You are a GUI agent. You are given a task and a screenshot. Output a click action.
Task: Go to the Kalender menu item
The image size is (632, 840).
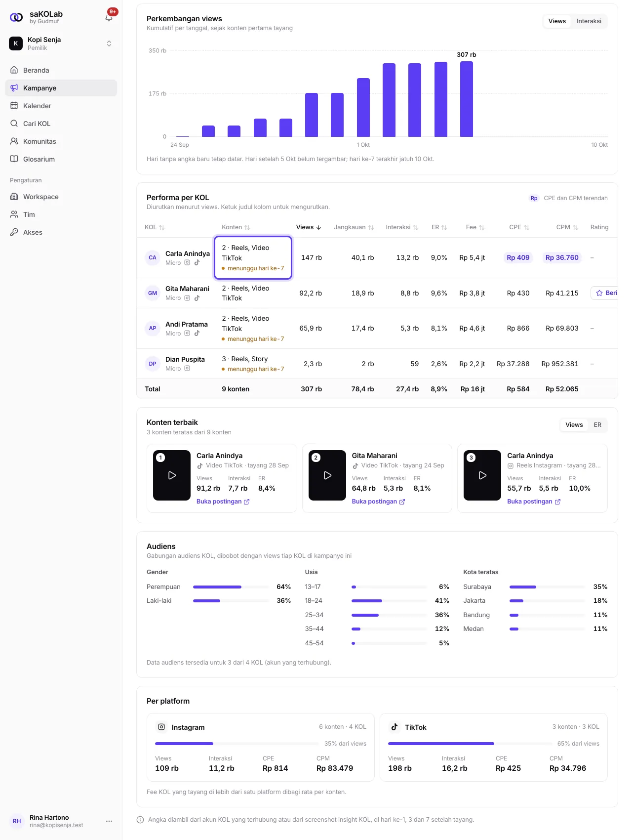[61, 106]
